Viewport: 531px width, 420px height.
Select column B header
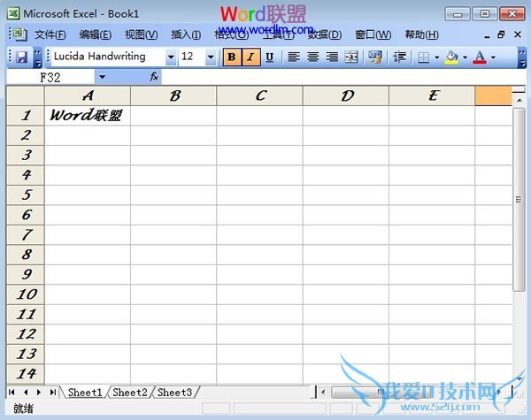click(173, 95)
